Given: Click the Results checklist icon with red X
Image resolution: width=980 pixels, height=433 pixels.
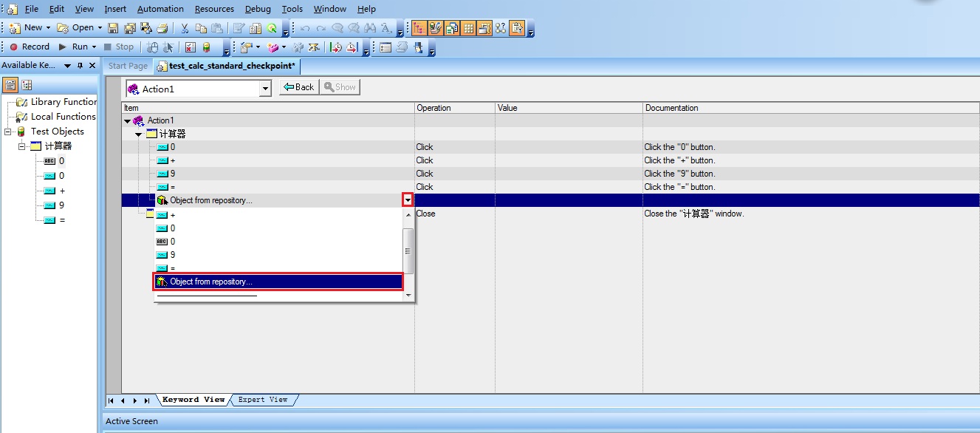Looking at the screenshot, I should pos(190,47).
